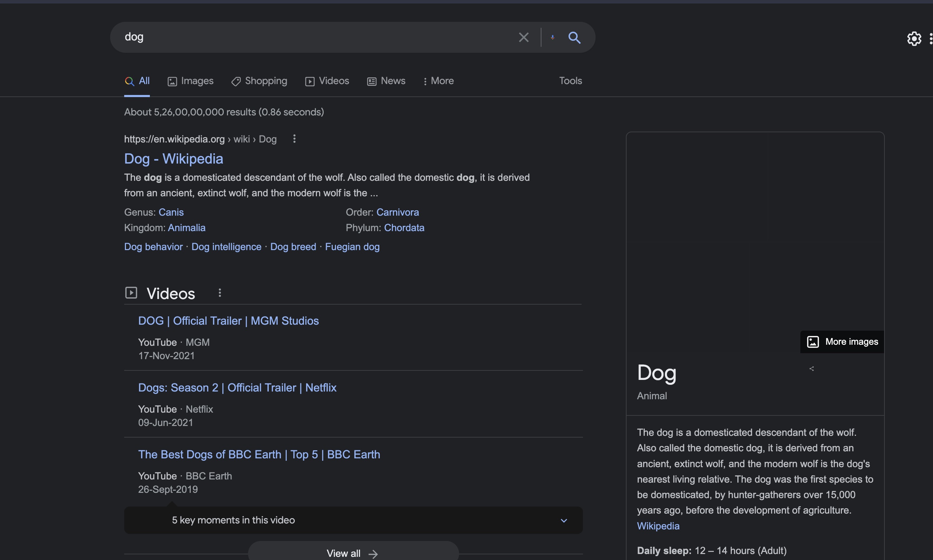Open the Dog intelligence sitelink

[226, 247]
